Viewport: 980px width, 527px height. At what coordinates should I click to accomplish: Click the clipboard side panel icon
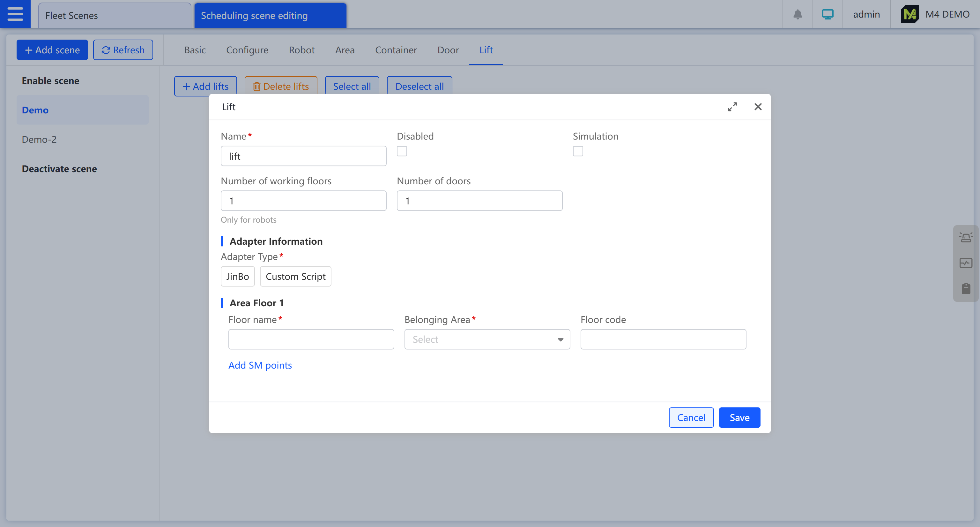pos(966,289)
